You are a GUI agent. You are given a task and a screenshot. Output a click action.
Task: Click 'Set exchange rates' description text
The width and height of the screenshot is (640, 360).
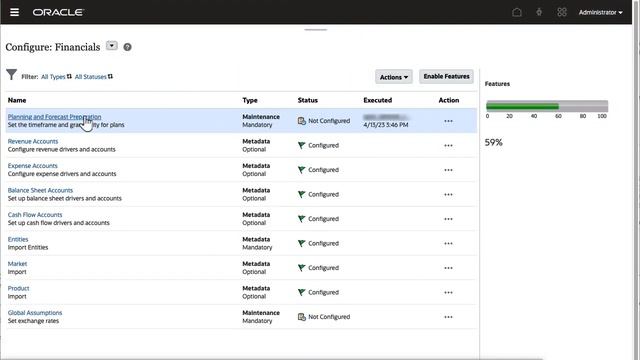point(33,321)
